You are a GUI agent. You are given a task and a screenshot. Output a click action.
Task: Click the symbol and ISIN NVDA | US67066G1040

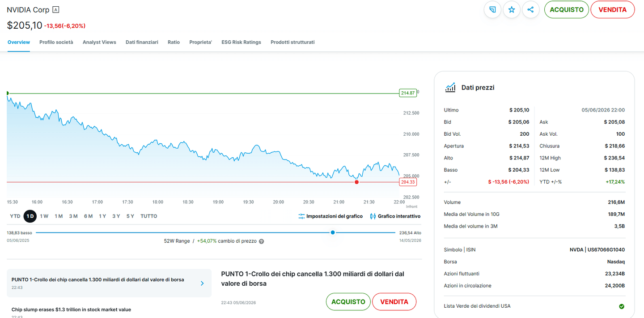[x=597, y=250]
